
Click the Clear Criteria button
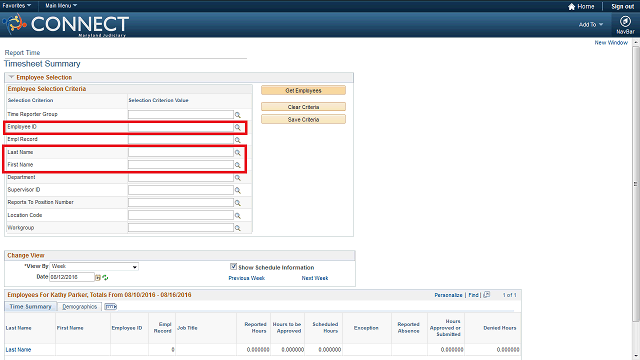point(303,107)
